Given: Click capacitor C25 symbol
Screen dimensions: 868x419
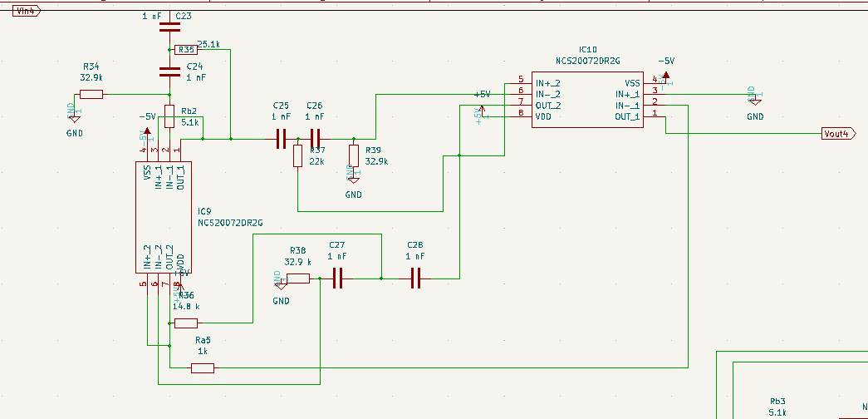Looking at the screenshot, I should point(282,139).
